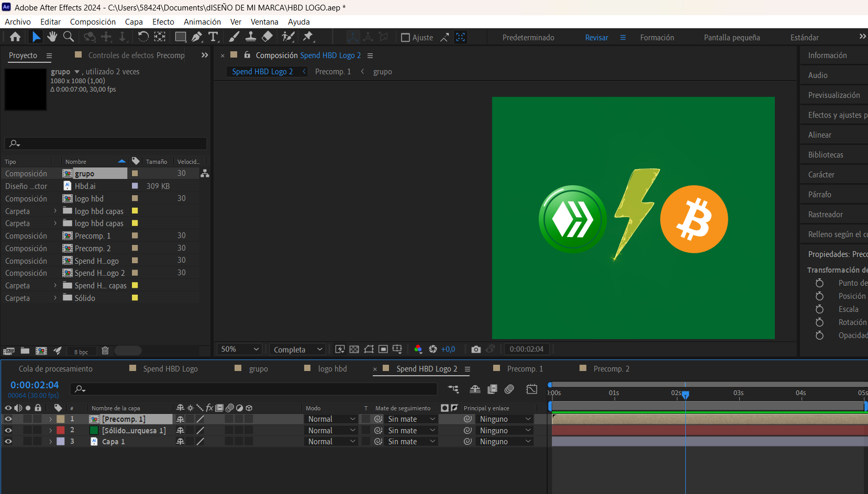This screenshot has height=494, width=868.
Task: Expand the Sólido folder in Project
Action: pyautogui.click(x=55, y=298)
